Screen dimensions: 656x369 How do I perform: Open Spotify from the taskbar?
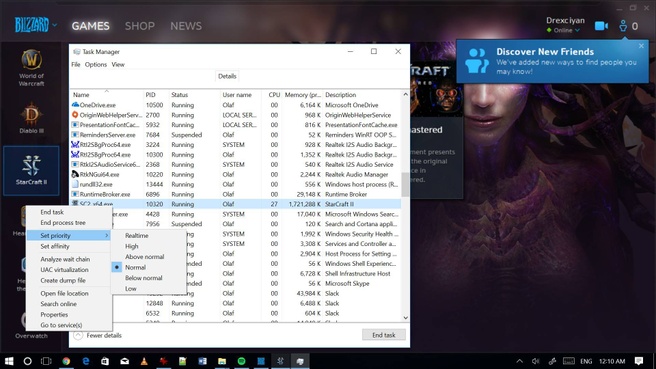(241, 361)
